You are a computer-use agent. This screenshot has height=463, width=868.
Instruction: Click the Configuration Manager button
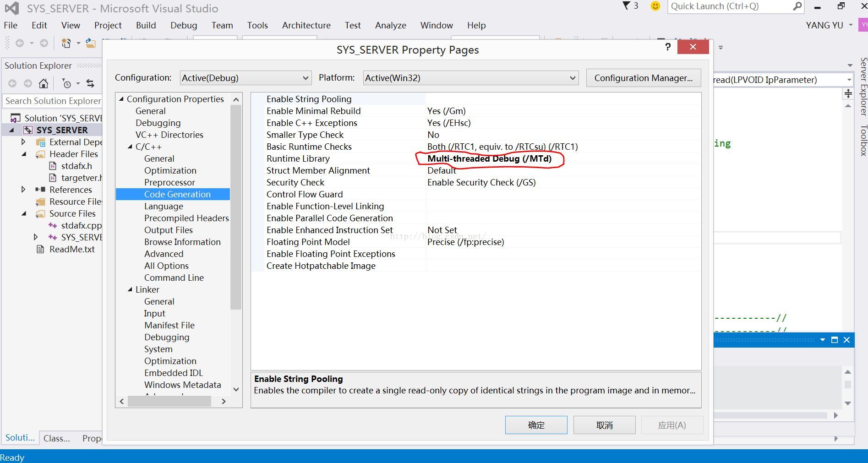coord(644,78)
